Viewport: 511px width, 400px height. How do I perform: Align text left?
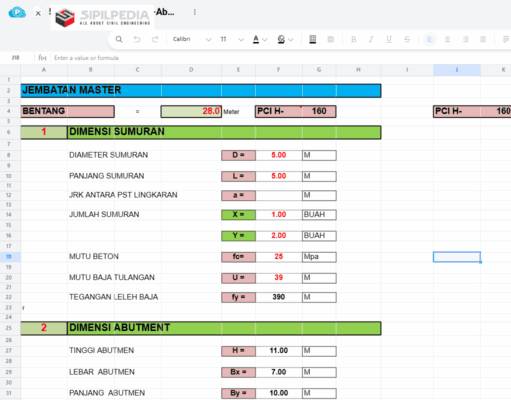pyautogui.click(x=430, y=39)
